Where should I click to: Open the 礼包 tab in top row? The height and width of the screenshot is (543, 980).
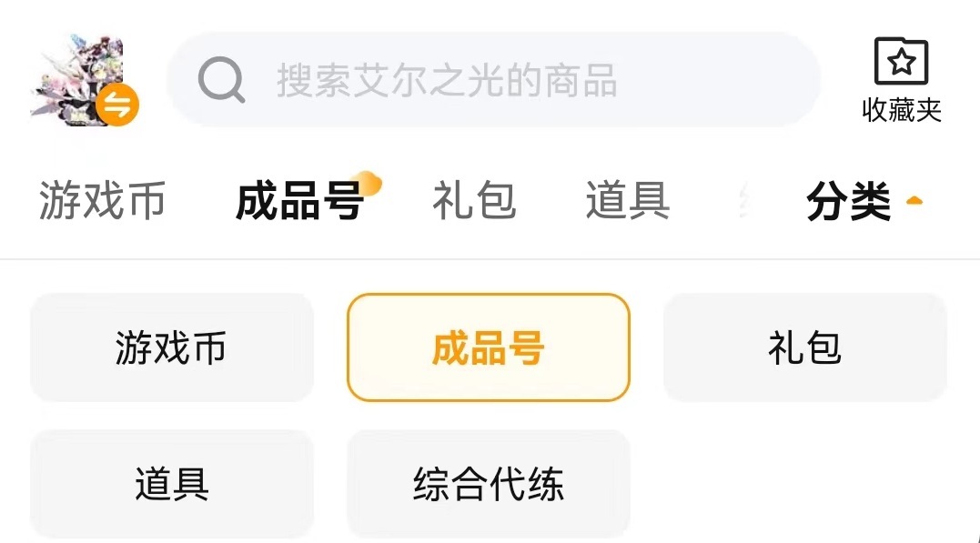coord(474,201)
